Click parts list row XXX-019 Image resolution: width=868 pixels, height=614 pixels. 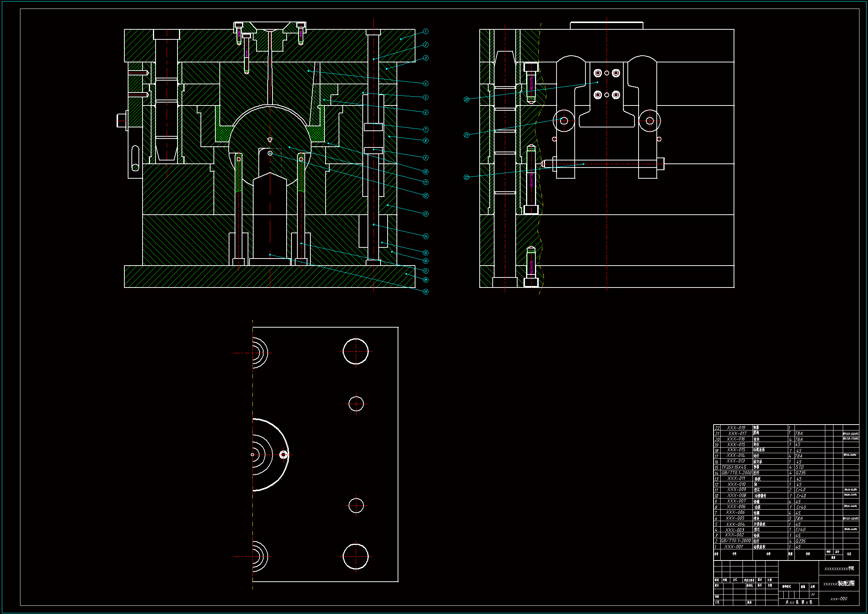(x=736, y=428)
